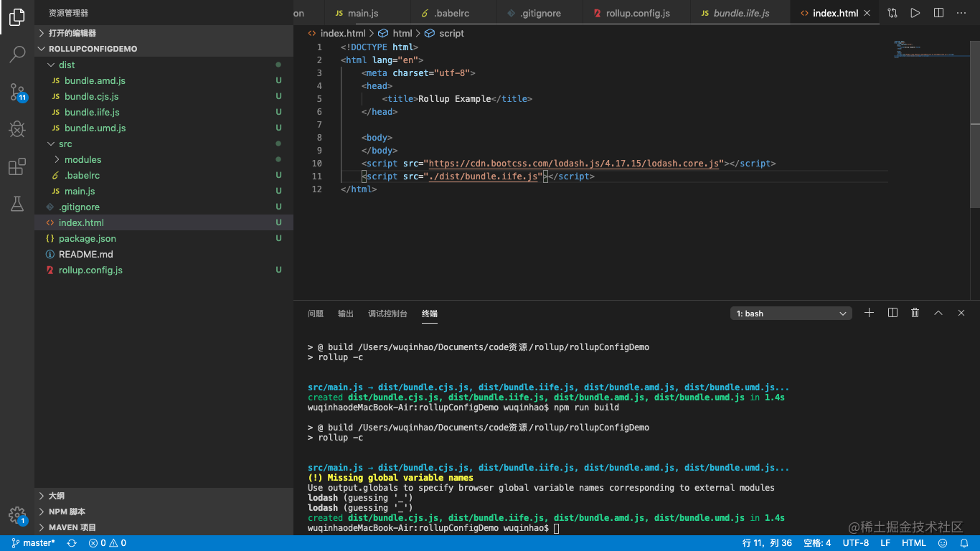Open bundle.umd.js in the file tree
This screenshot has width=980, height=551.
[164, 128]
